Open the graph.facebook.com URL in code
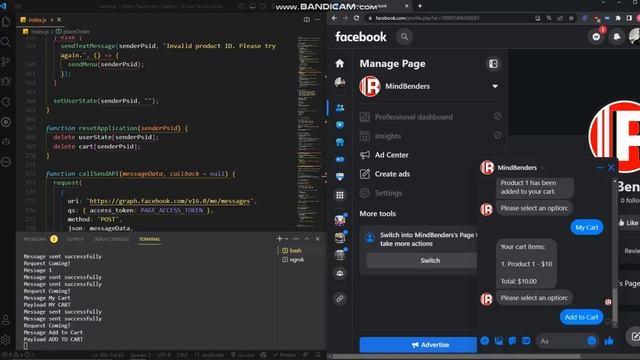 point(169,201)
